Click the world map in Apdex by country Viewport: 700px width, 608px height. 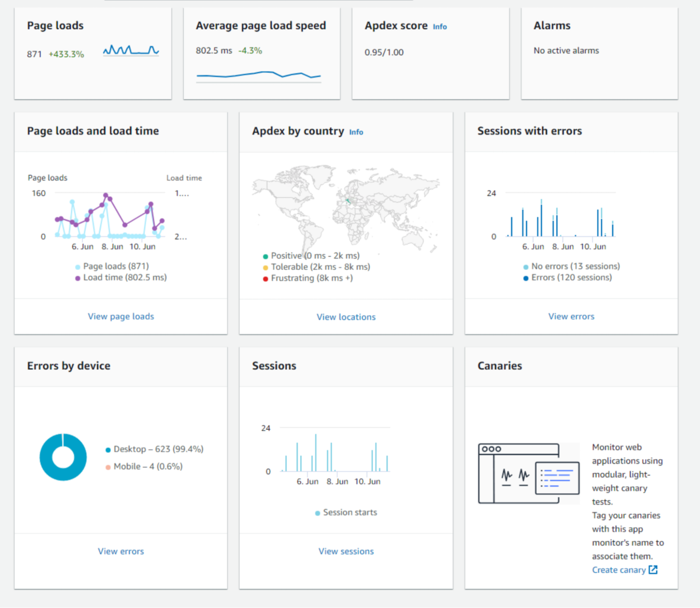(x=345, y=209)
